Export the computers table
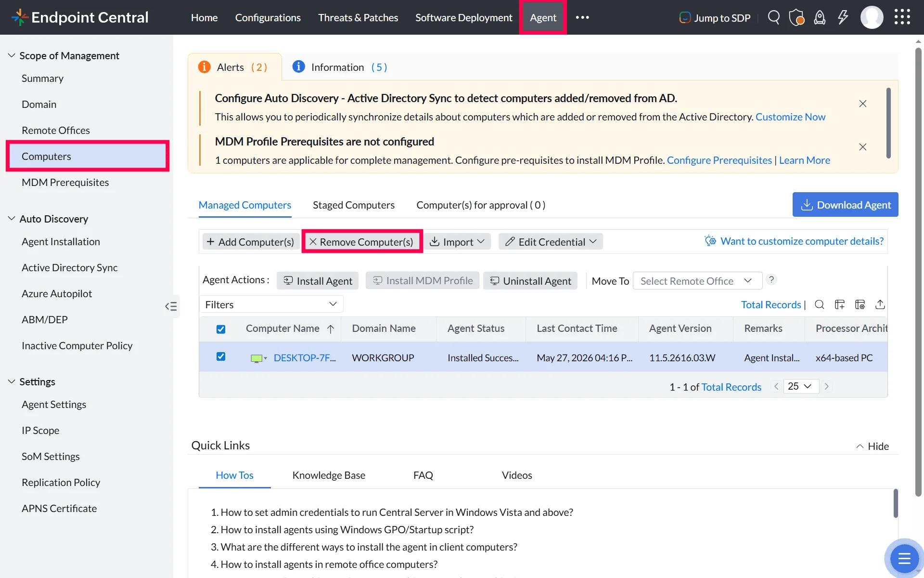 [x=880, y=304]
